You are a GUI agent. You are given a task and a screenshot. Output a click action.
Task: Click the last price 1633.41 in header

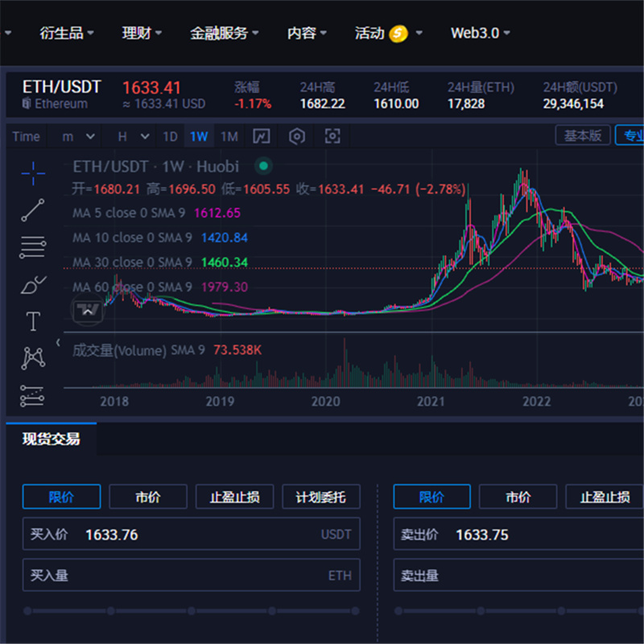pyautogui.click(x=151, y=88)
